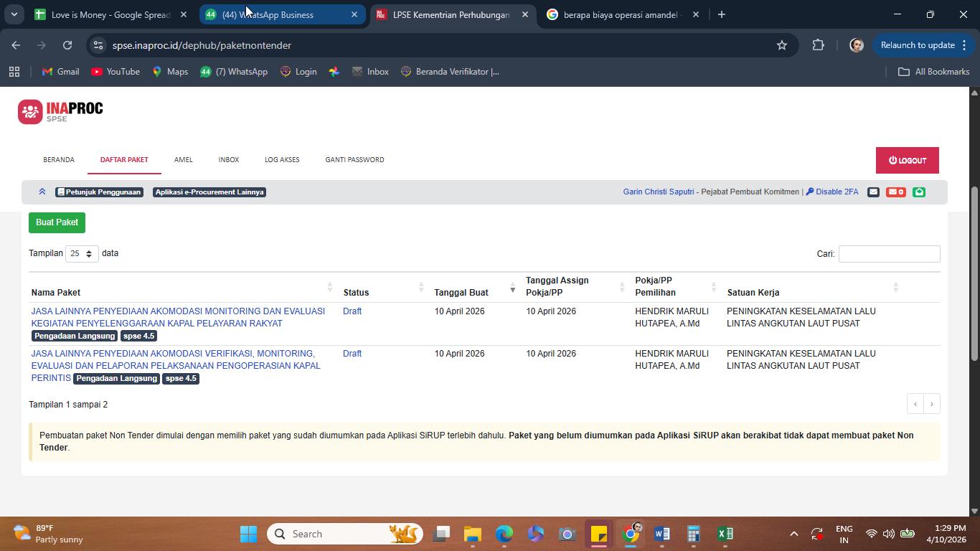Bookmark this page with star icon
This screenshot has height=551, width=980.
coord(782,45)
